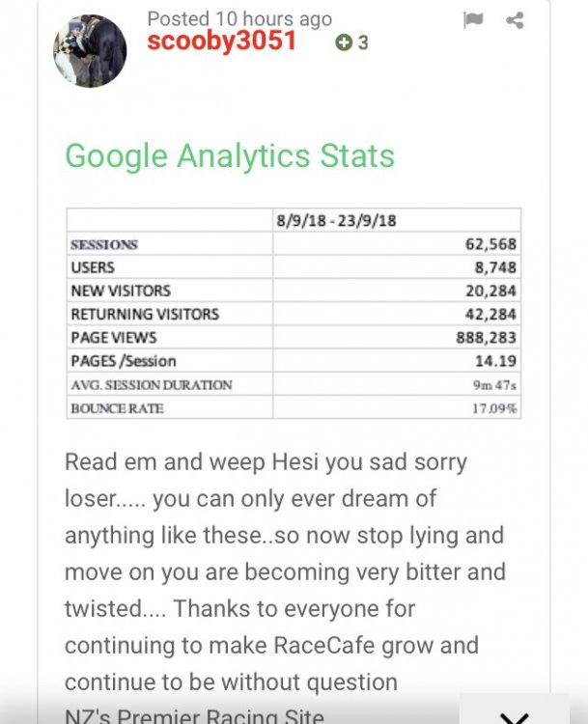
Task: Click the reputation count number 3
Action: tap(363, 42)
